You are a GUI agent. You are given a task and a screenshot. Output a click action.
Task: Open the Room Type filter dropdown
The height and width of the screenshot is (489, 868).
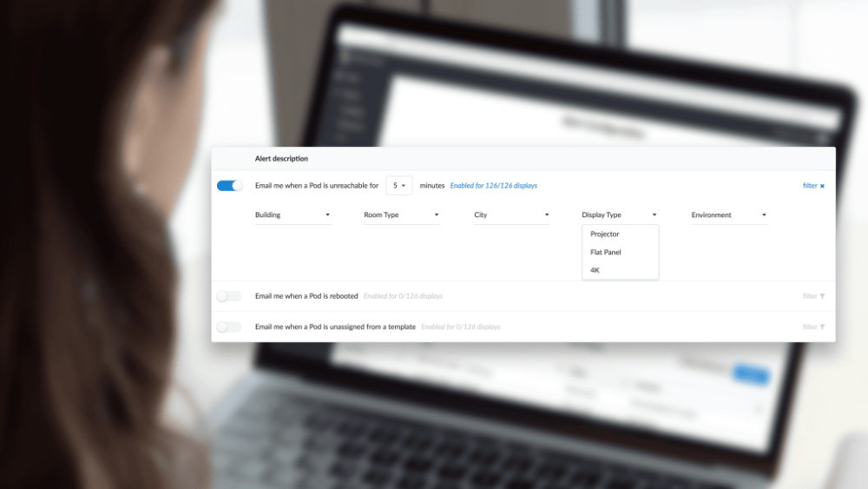pos(401,215)
